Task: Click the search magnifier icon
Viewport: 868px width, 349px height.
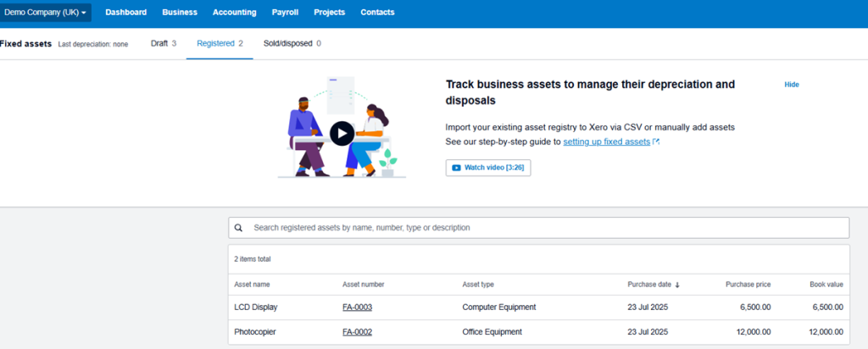Action: tap(239, 228)
